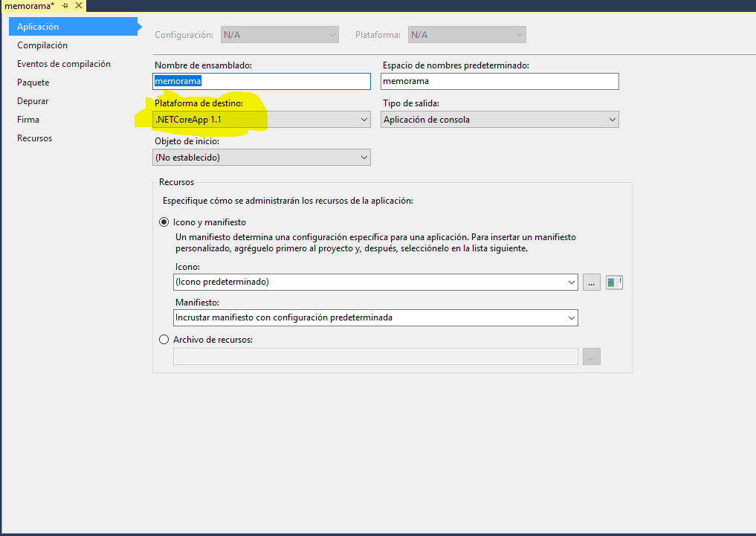Open the Configuración dropdown

tap(280, 35)
